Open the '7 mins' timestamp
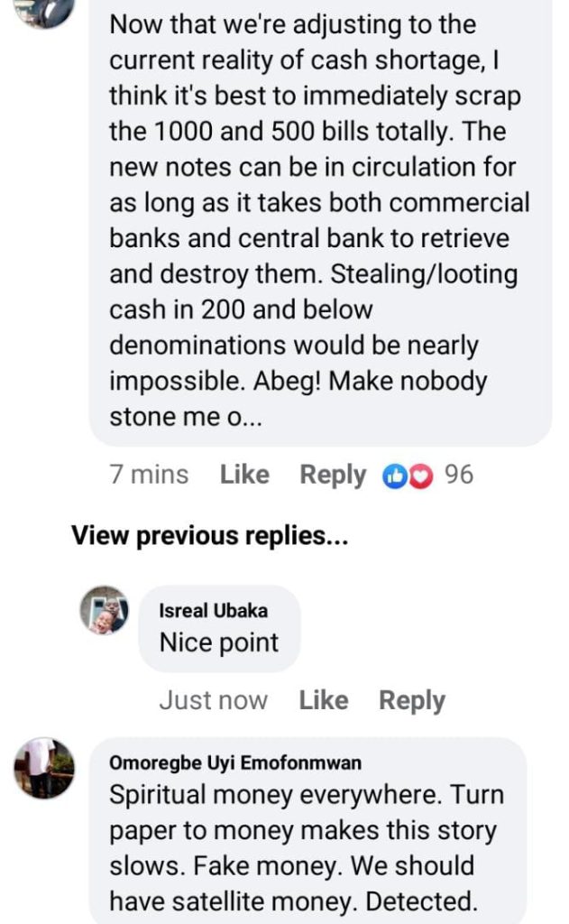Screen dimensions: 569x924 point(149,475)
